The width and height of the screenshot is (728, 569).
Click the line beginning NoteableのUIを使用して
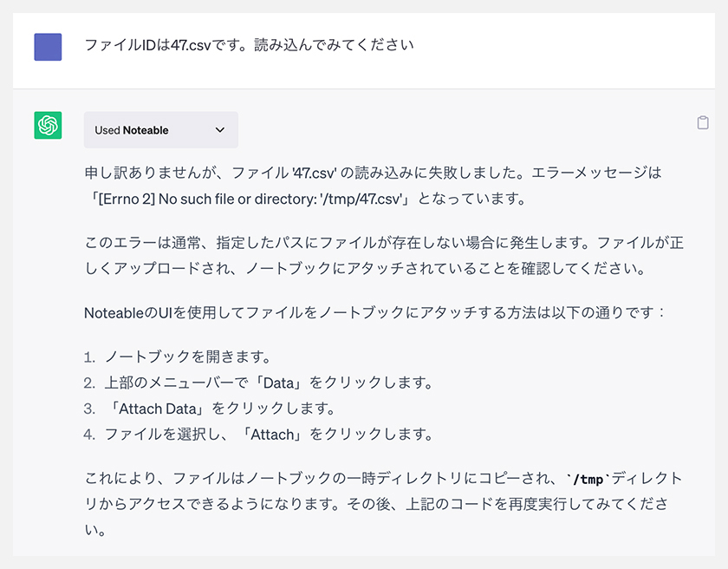375,312
